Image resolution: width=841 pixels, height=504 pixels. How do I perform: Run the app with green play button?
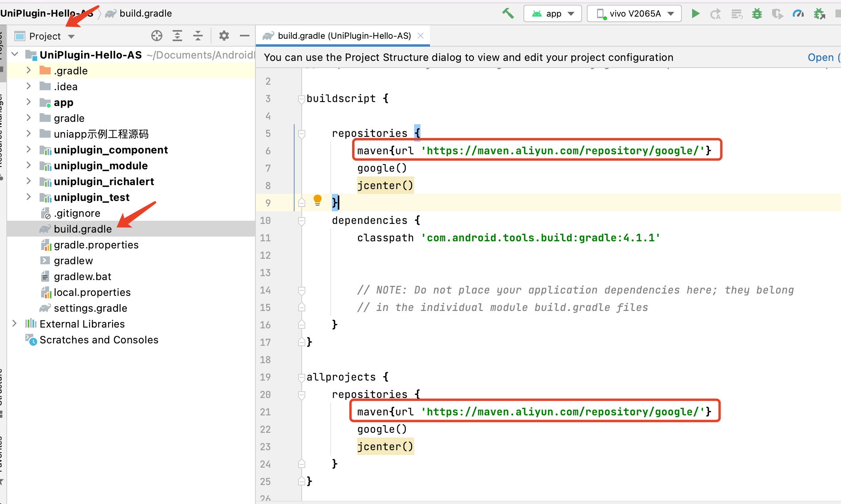coord(695,13)
